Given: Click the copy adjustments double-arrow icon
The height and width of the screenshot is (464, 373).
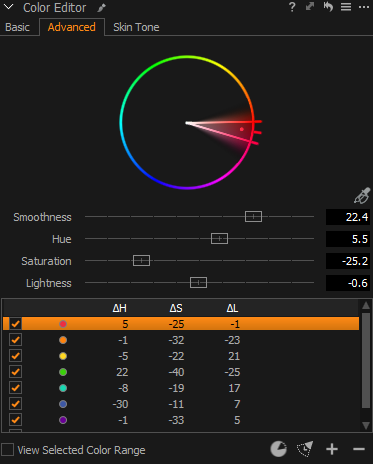Looking at the screenshot, I should 310,6.
